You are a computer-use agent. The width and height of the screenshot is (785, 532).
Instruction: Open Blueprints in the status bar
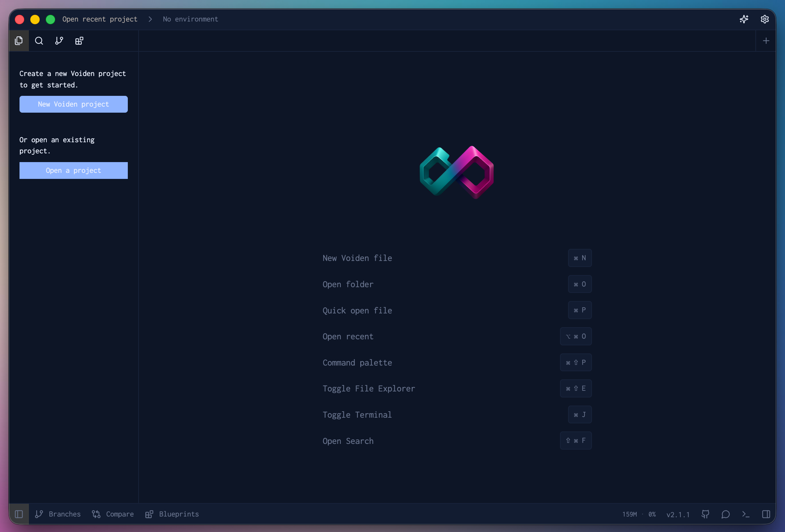click(x=172, y=514)
